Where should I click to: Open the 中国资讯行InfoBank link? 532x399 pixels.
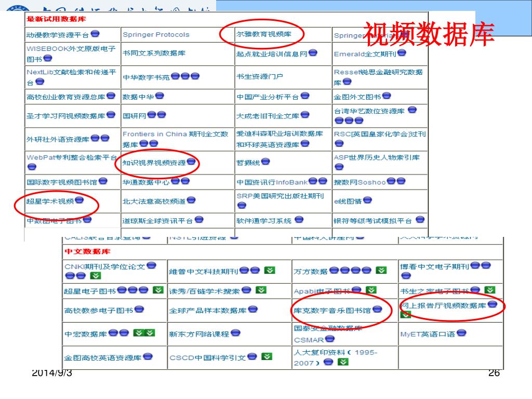point(272,182)
